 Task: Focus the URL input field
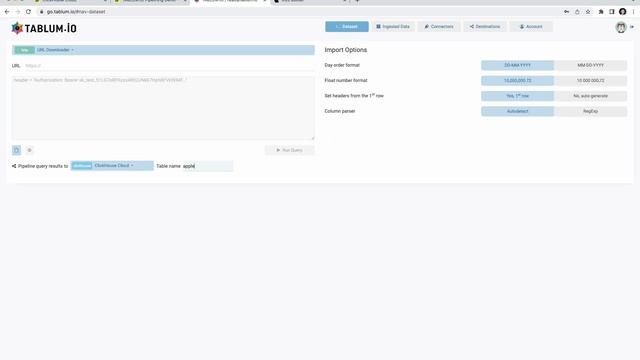[169, 66]
